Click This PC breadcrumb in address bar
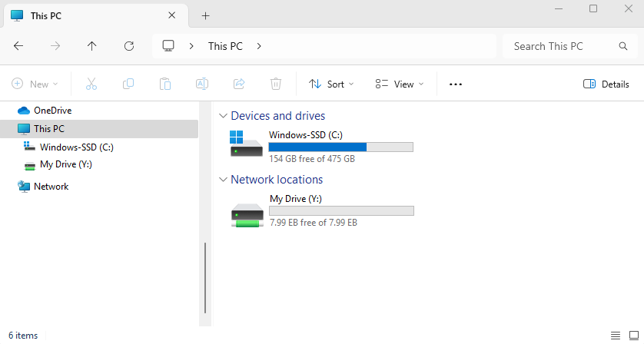 [225, 46]
